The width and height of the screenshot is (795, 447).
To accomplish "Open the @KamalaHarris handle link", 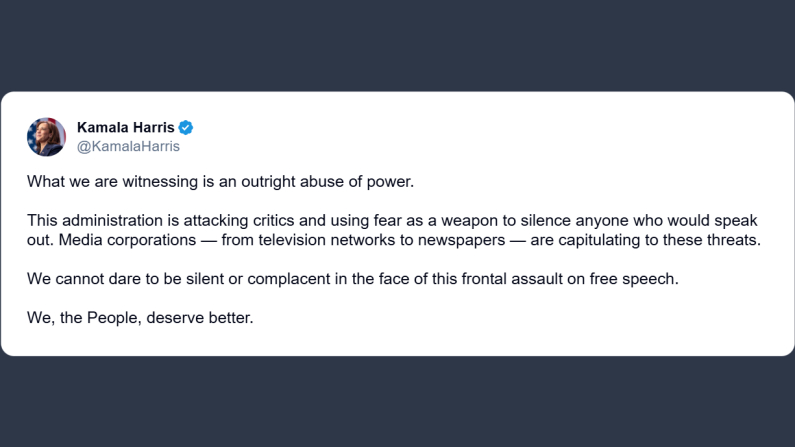I will tap(128, 146).
